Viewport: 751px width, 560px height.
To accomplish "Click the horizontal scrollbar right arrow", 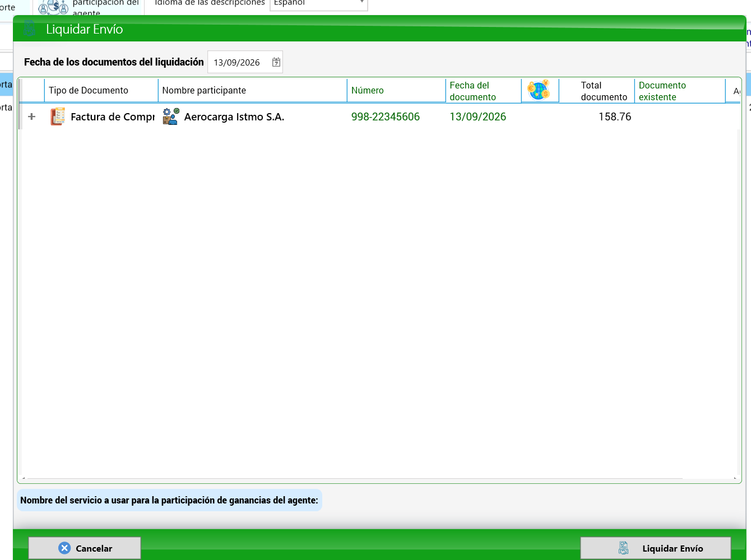I will 735,479.
